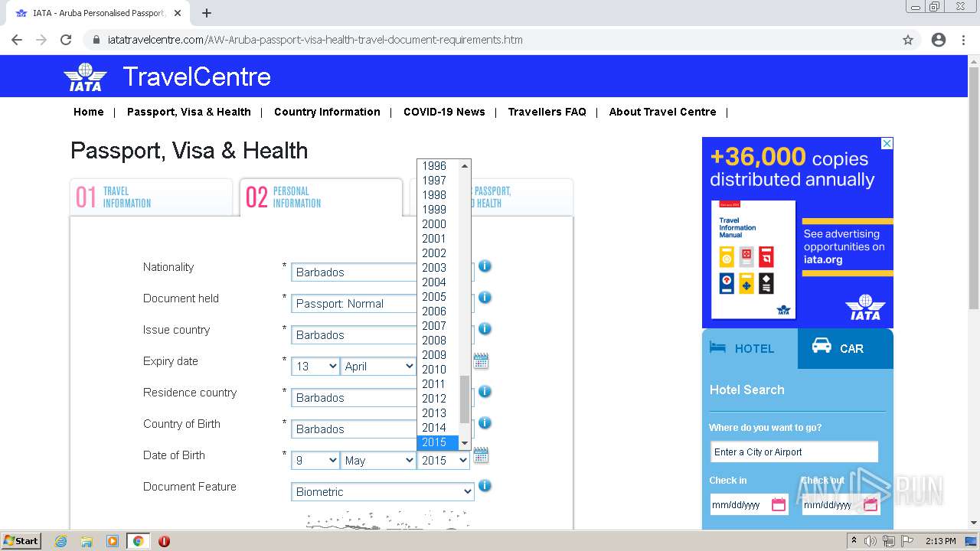Click the Check out calendar icon
Viewport: 980px width, 551px height.
871,504
